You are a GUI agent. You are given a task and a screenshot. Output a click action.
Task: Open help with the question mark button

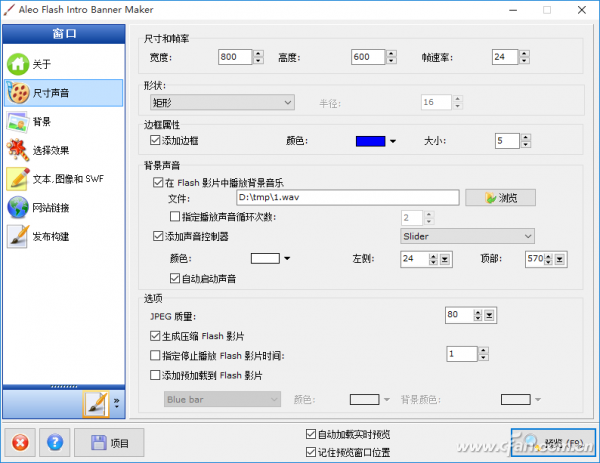coord(55,443)
